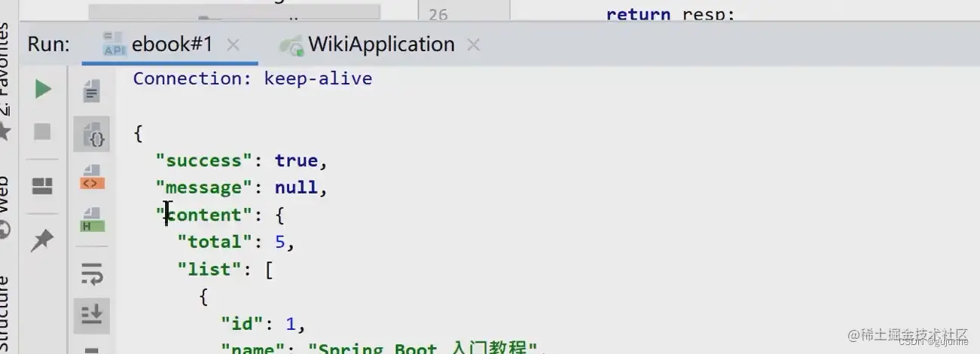Screen dimensions: 980x354
Task: Click the null value after message
Action: pos(296,188)
